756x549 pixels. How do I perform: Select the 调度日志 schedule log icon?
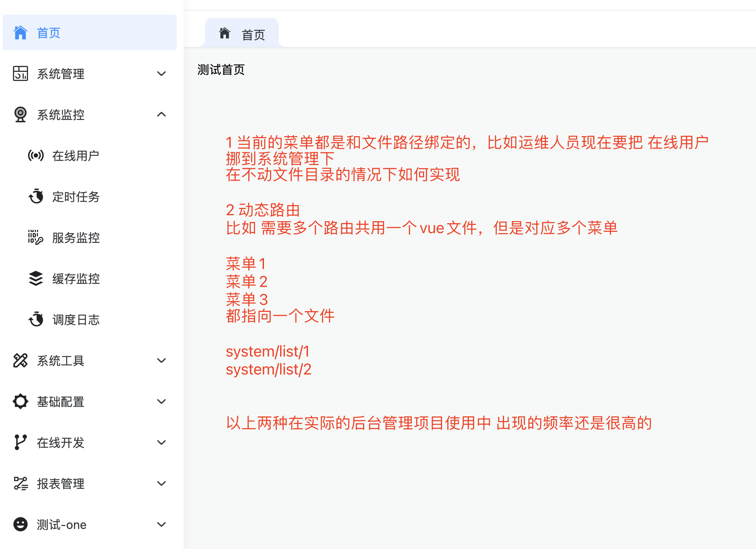click(35, 320)
